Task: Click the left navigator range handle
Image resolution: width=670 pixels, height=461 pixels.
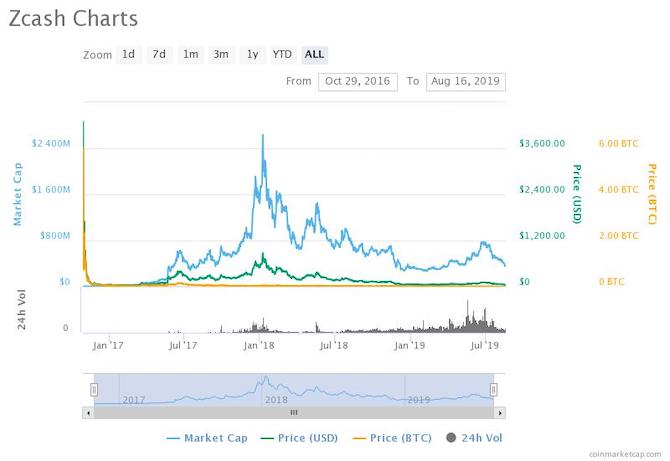Action: tap(94, 390)
